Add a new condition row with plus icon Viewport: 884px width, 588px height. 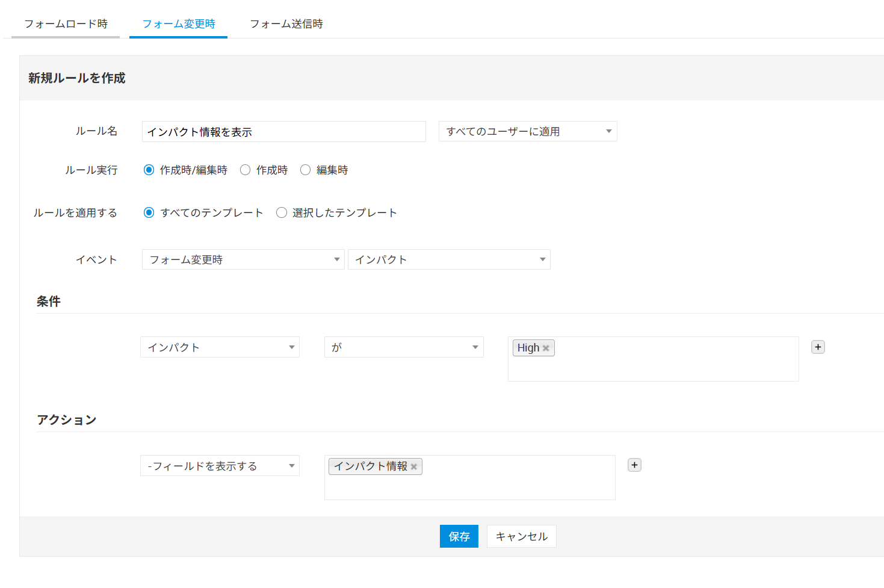coord(818,347)
